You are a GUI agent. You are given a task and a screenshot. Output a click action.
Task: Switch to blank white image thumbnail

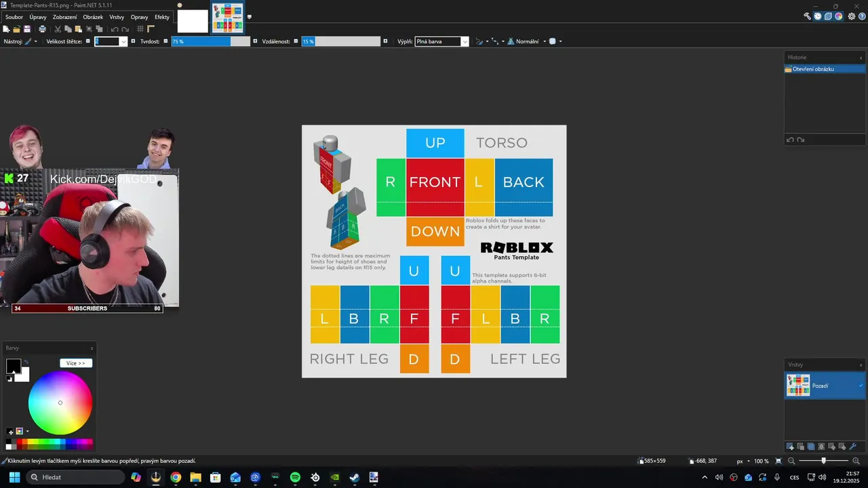coord(193,21)
